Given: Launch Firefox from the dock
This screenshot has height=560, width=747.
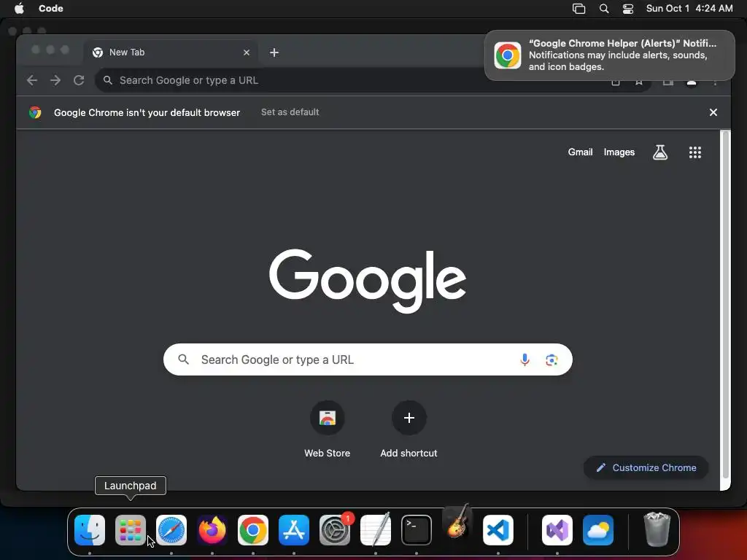Looking at the screenshot, I should tap(212, 530).
